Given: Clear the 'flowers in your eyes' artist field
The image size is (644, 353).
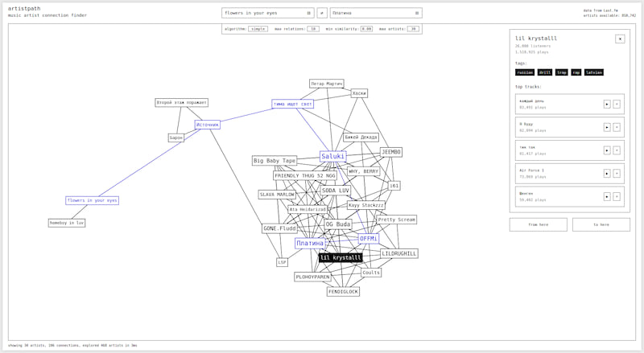Looking at the screenshot, I should pyautogui.click(x=308, y=13).
